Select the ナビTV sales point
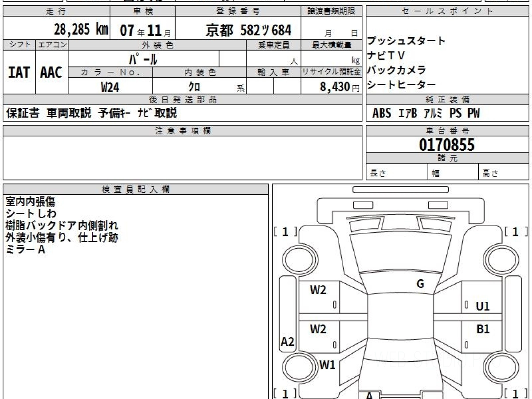The image size is (532, 399). 386,55
